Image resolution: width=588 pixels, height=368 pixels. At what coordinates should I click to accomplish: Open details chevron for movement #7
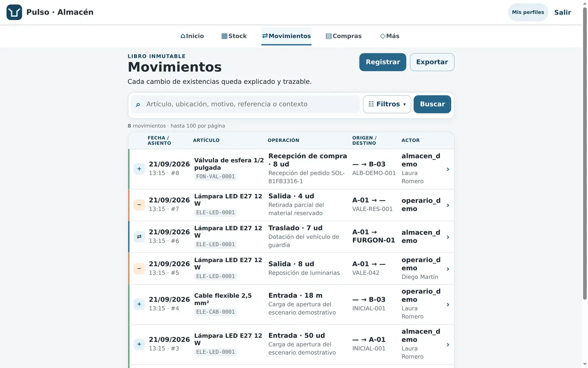coord(448,205)
